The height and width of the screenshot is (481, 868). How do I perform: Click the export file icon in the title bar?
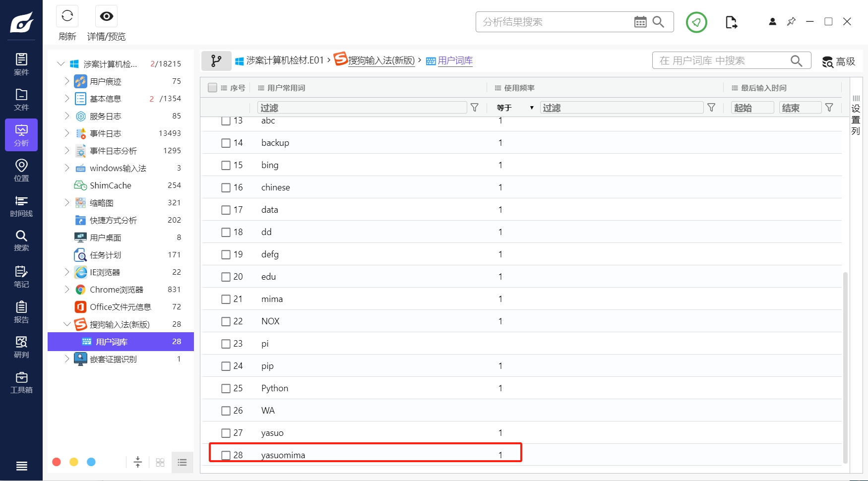coord(731,22)
